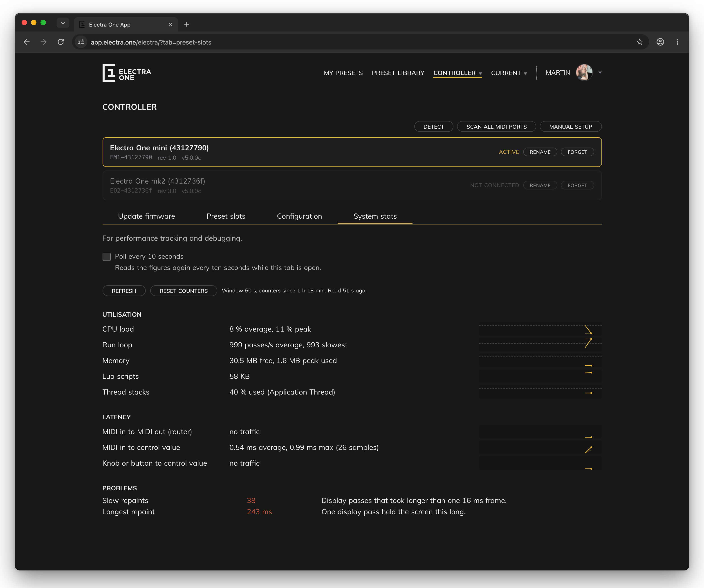The height and width of the screenshot is (588, 704).
Task: Click RESET COUNTERS
Action: 183,291
